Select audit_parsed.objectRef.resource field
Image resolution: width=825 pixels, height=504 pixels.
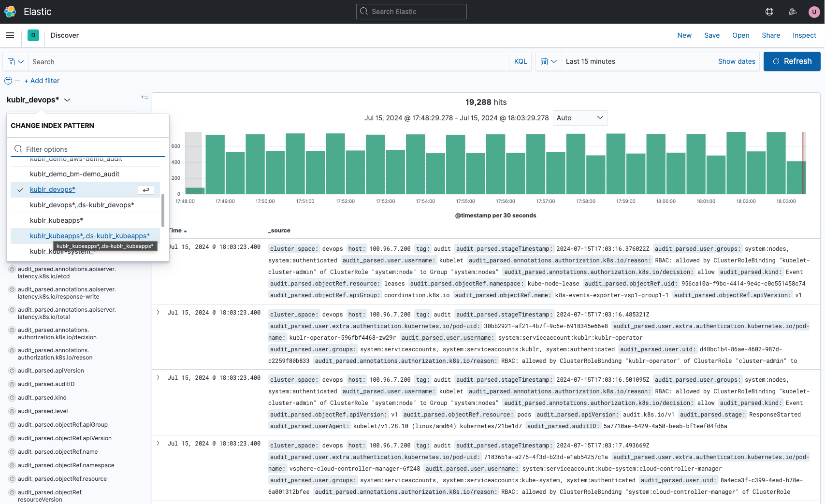click(62, 479)
